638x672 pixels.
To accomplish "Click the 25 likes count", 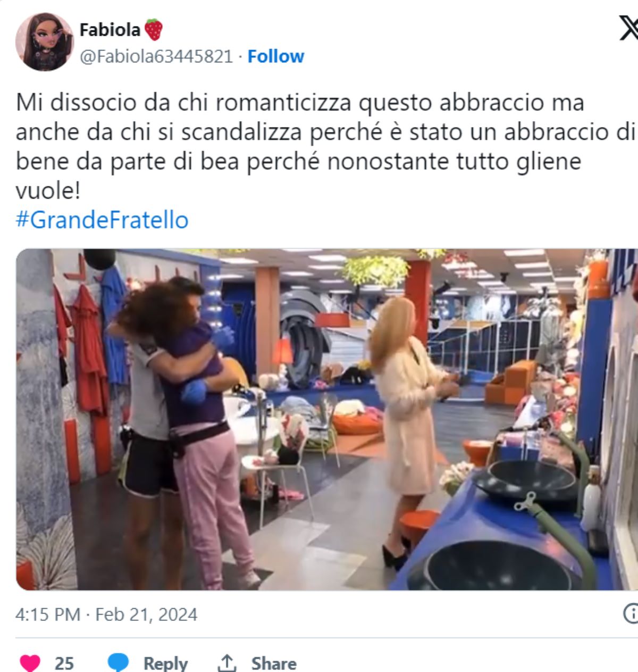I will point(64,663).
